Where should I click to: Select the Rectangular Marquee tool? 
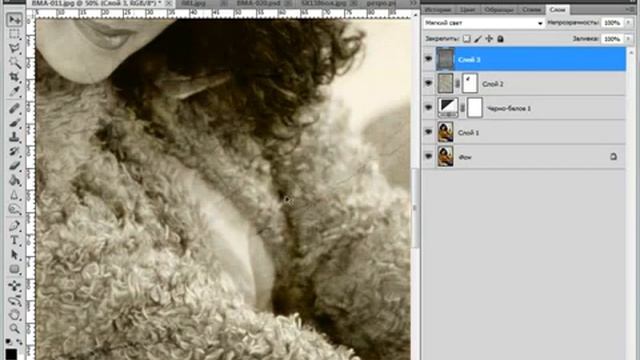click(15, 34)
